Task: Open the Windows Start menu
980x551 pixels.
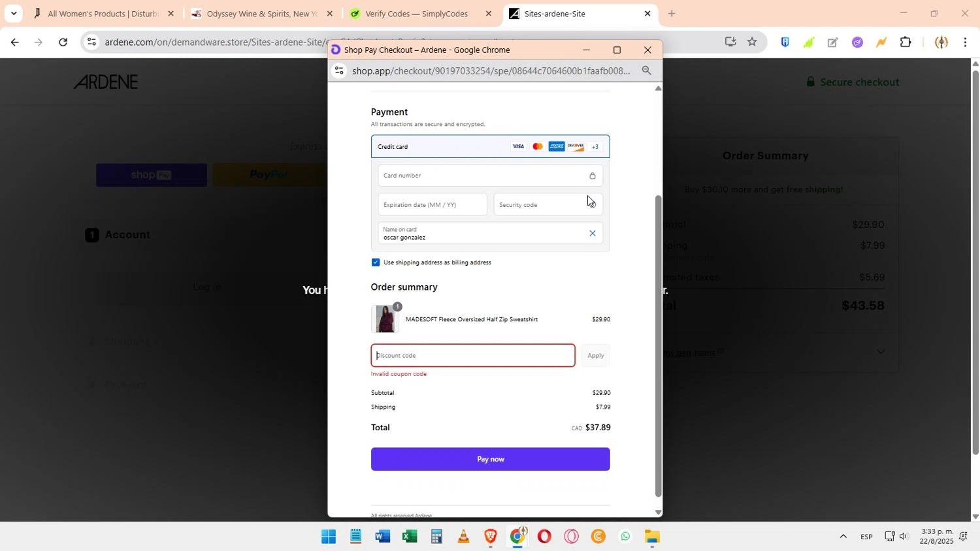Action: click(x=329, y=537)
